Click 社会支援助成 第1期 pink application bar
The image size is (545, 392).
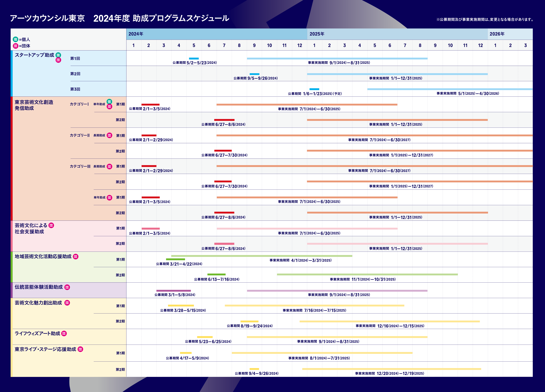(x=151, y=229)
